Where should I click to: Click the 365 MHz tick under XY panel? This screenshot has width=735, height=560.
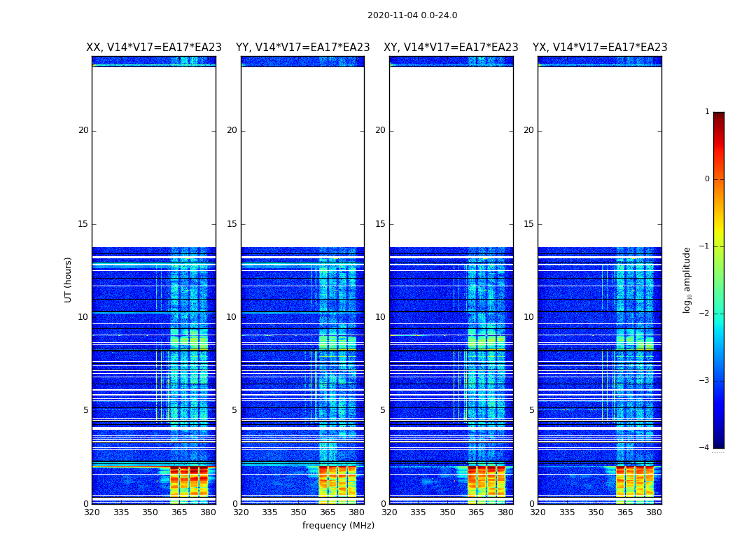point(477,512)
